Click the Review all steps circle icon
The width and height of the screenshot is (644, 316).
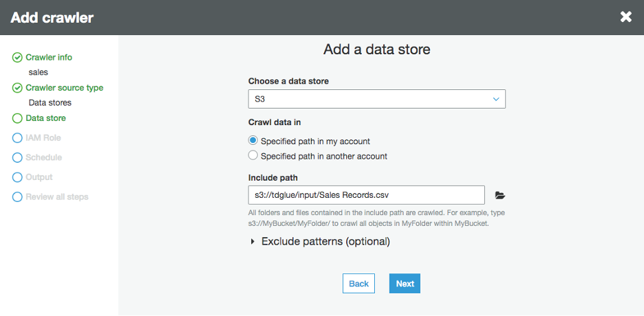[x=17, y=197]
